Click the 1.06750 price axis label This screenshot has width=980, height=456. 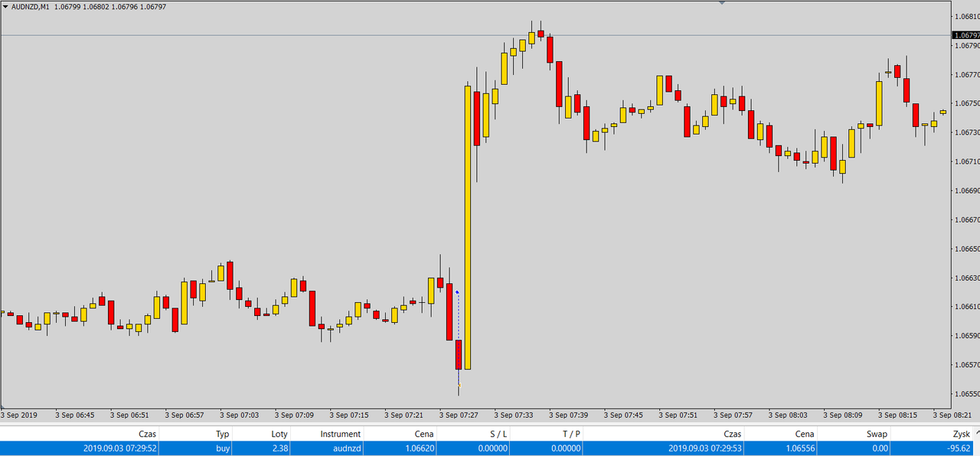click(966, 103)
